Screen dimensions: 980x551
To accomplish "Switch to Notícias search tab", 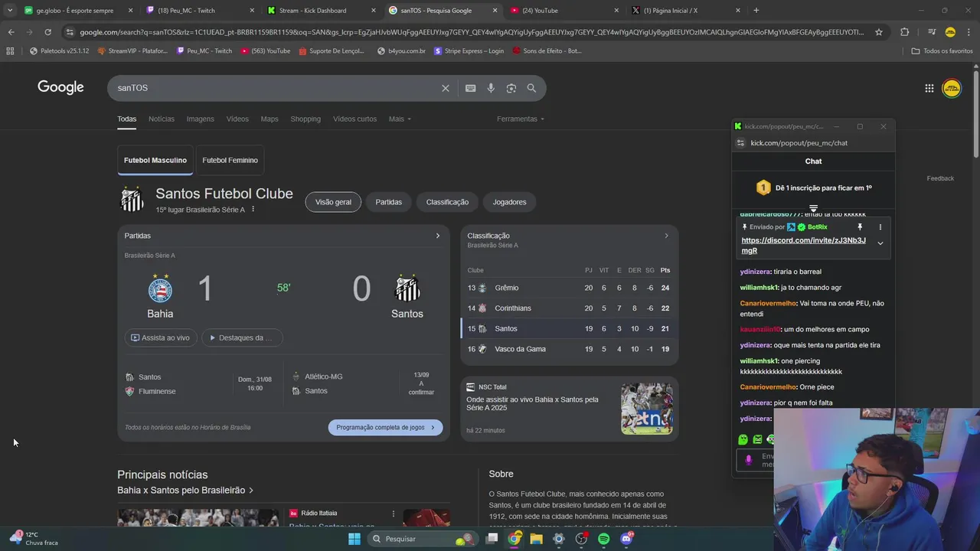I will click(162, 119).
